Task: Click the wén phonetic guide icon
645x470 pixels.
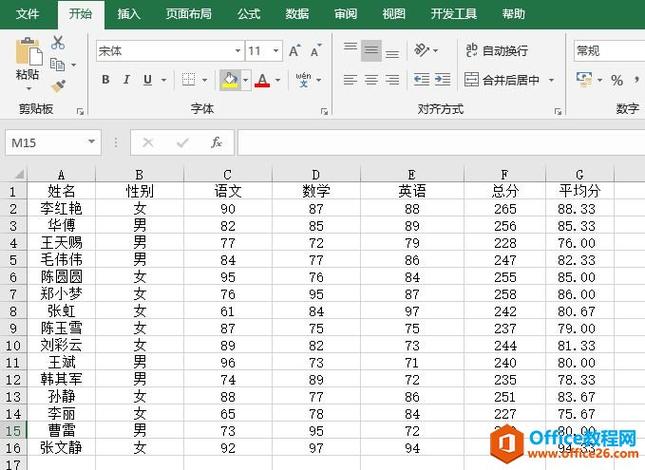Action: click(x=304, y=79)
